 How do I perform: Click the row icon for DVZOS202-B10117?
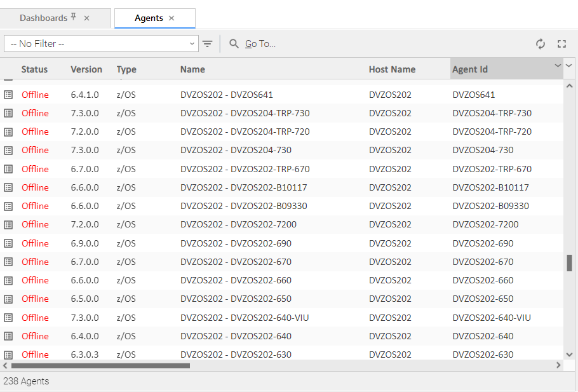8,187
